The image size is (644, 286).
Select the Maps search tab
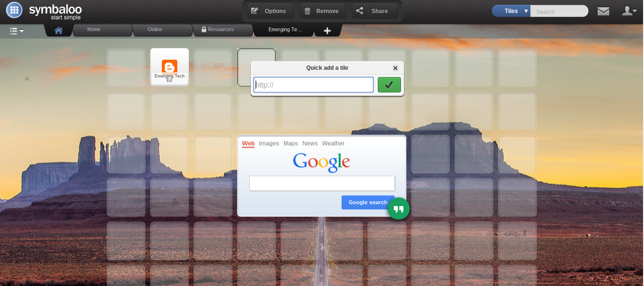pos(291,144)
